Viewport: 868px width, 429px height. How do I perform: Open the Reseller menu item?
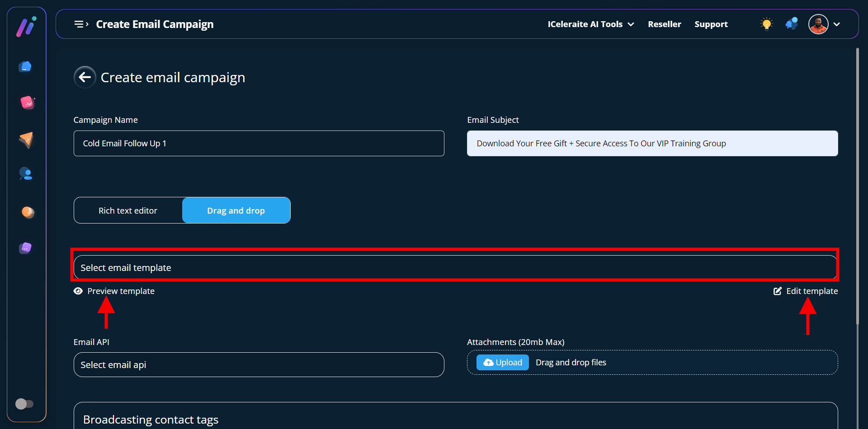click(664, 24)
